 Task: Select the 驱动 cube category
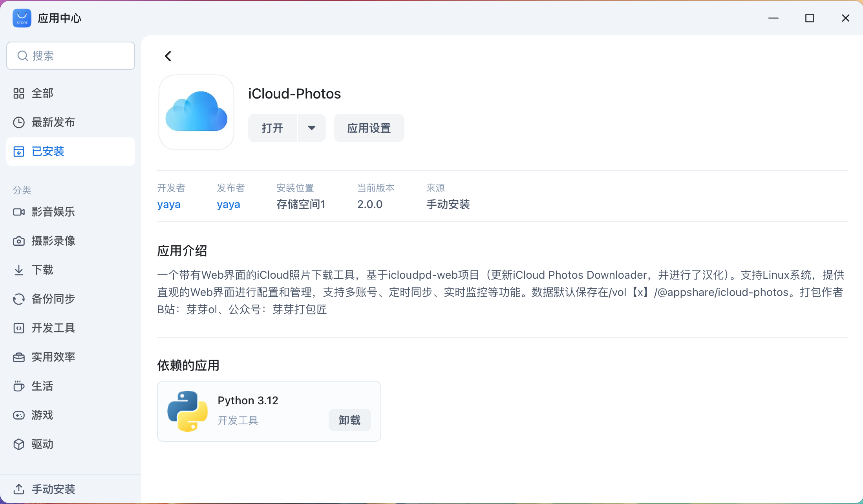click(x=42, y=444)
